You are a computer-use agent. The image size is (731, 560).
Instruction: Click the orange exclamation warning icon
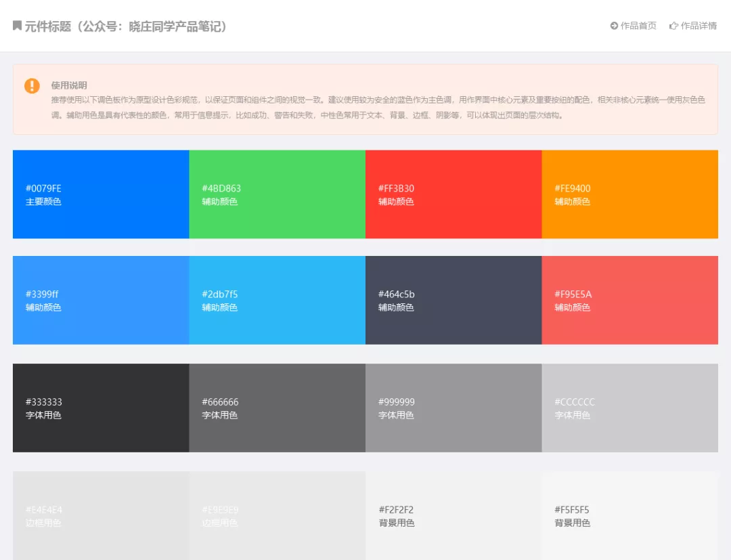coord(32,86)
